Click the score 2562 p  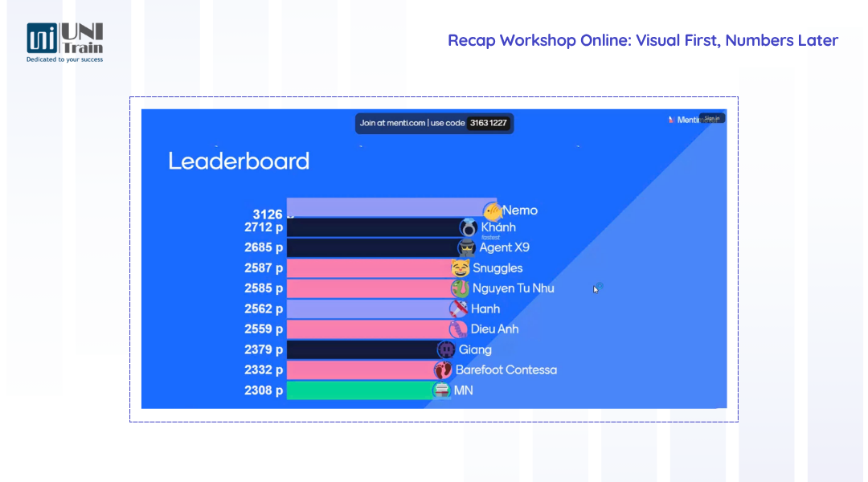pyautogui.click(x=264, y=308)
